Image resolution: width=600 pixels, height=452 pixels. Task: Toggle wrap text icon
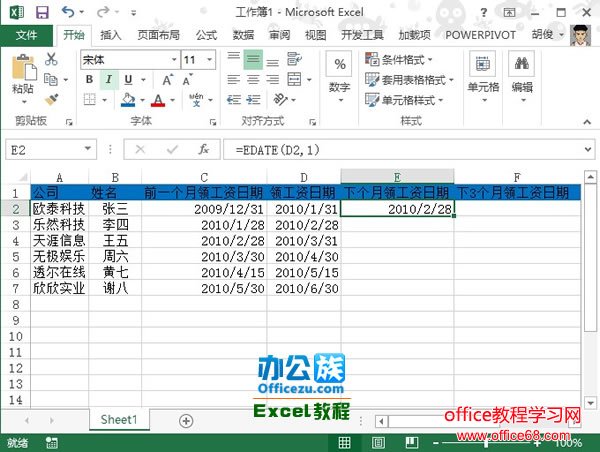click(294, 59)
